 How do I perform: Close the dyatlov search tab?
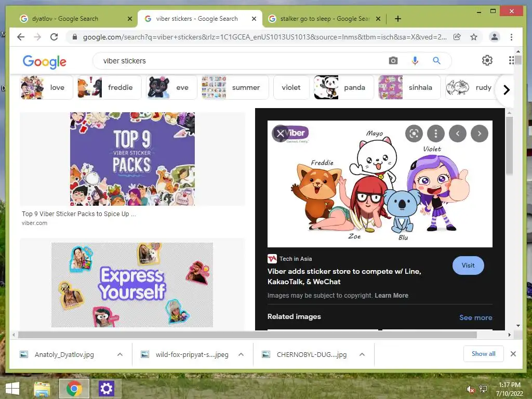click(x=129, y=19)
